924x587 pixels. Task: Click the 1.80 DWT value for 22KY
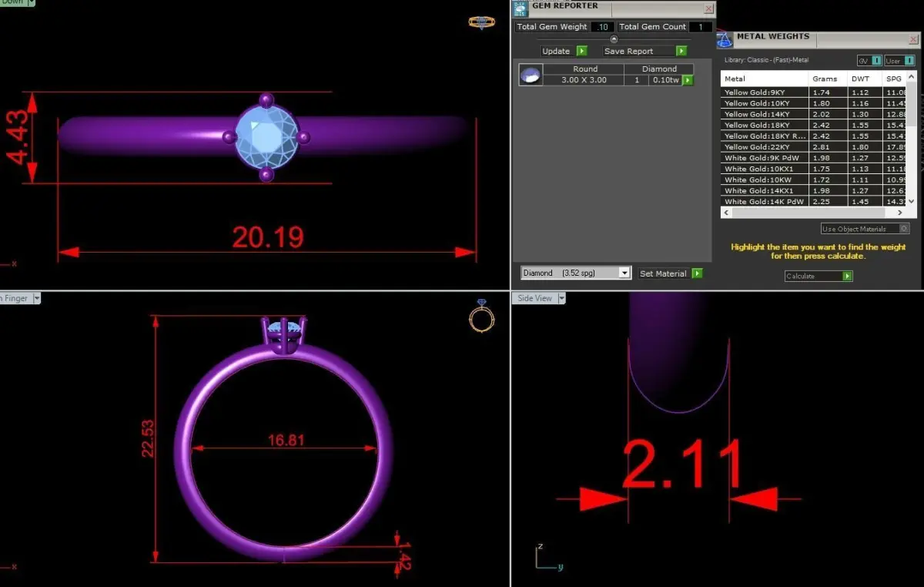[x=859, y=146]
